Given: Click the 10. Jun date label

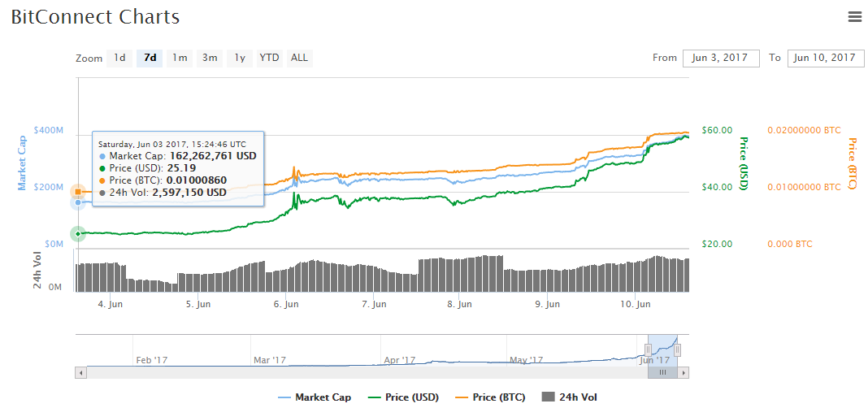Looking at the screenshot, I should point(636,304).
